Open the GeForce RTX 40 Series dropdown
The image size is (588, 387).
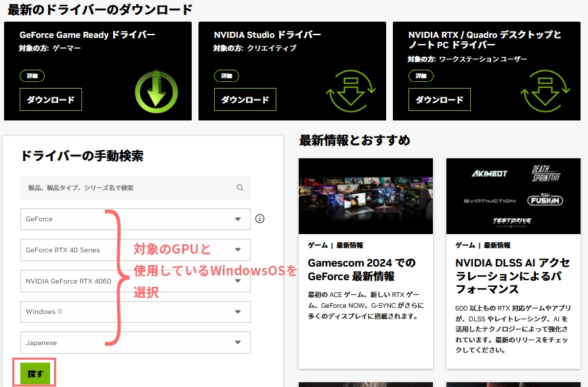coord(135,250)
